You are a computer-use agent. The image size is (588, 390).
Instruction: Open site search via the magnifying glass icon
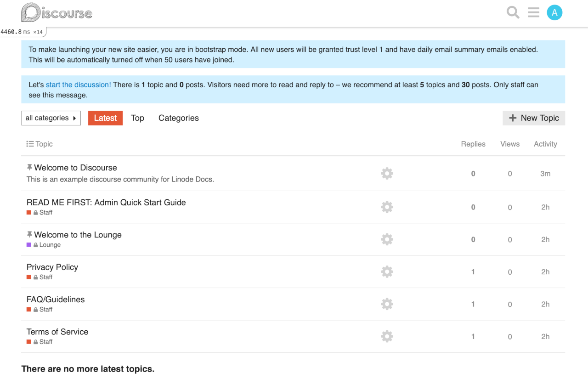click(513, 12)
